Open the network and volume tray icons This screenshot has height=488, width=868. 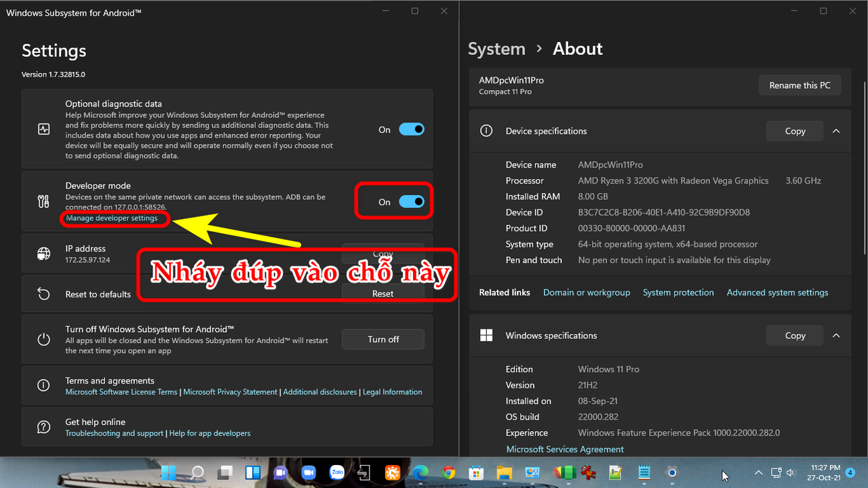pos(783,472)
